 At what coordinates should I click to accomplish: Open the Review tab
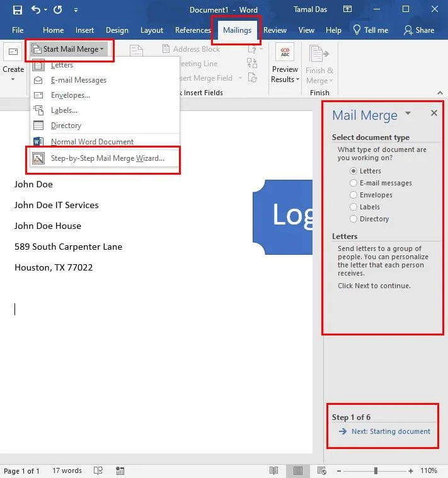(x=275, y=30)
